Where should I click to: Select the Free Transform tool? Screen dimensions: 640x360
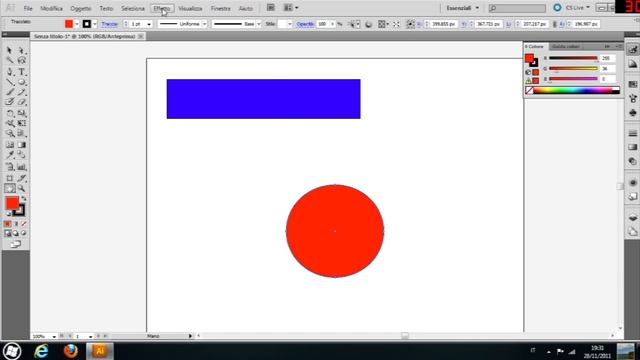pos(22,123)
